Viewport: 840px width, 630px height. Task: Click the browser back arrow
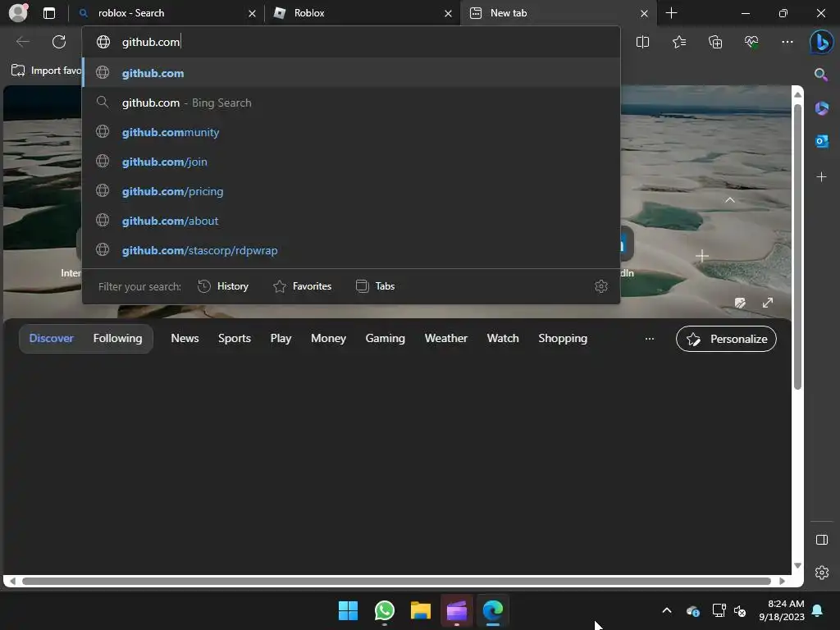pyautogui.click(x=22, y=42)
